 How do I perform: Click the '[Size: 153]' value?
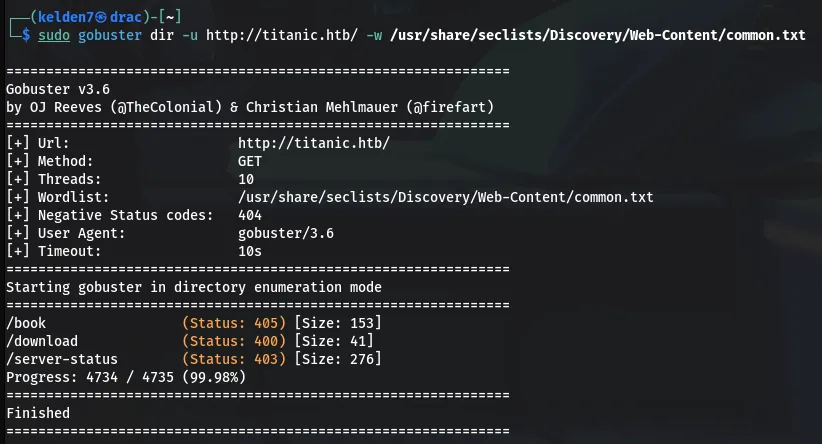point(338,323)
